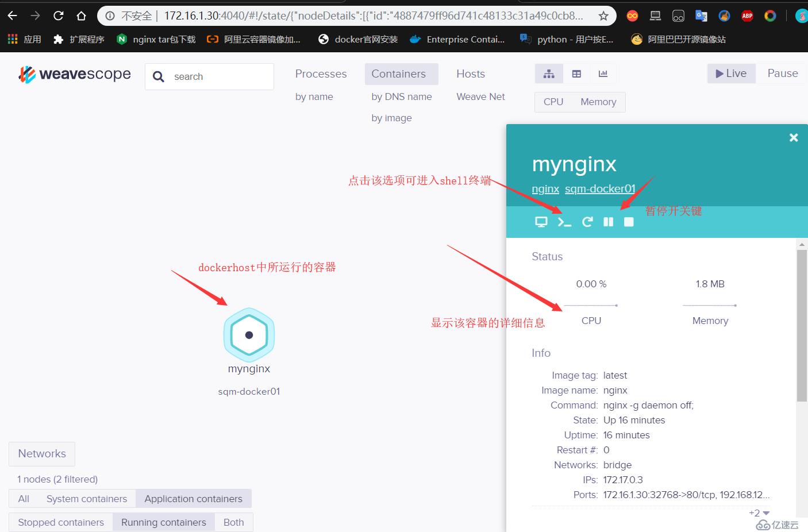The image size is (808, 532).
Task: Attach to mynginx container via monitor icon
Action: click(541, 222)
